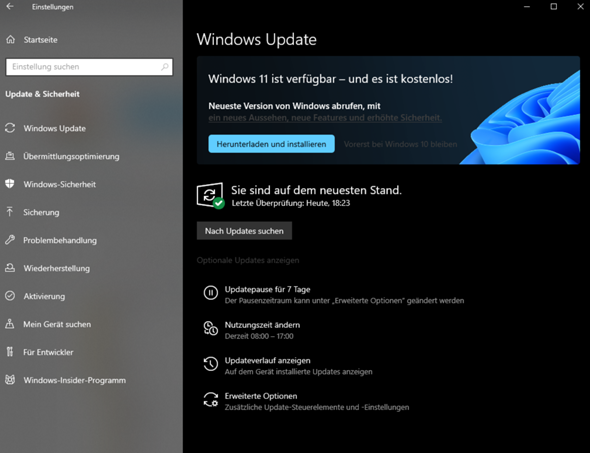Click the history icon for Updateverlauf anzeigen
The width and height of the screenshot is (590, 453).
[211, 364]
